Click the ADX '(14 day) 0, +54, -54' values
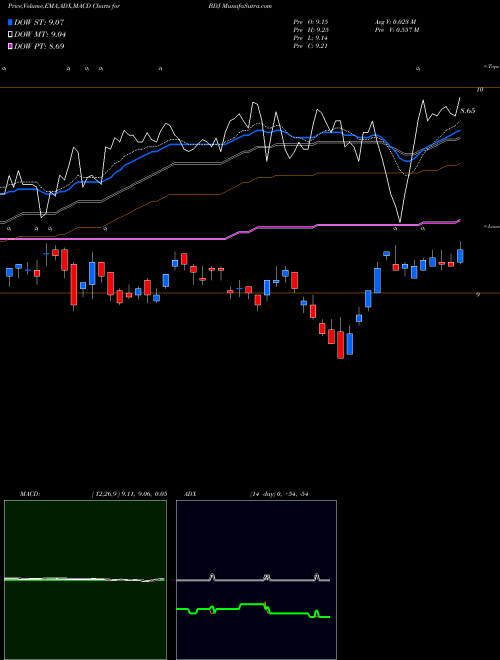Viewport: 500px width, 660px height. click(279, 494)
